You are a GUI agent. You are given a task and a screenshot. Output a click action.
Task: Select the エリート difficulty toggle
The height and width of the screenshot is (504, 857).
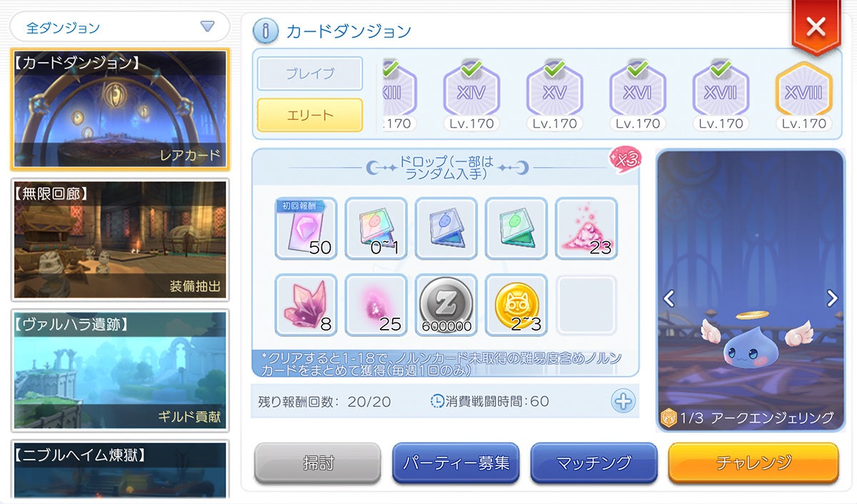pyautogui.click(x=310, y=115)
